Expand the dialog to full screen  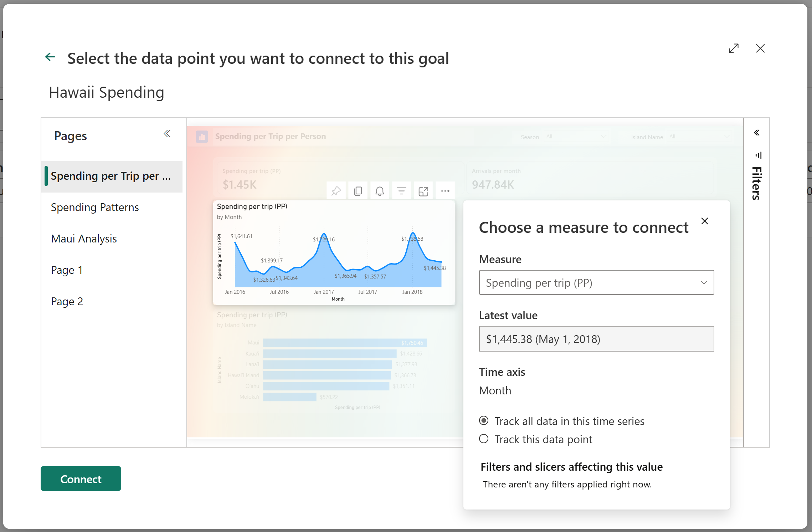coord(734,48)
